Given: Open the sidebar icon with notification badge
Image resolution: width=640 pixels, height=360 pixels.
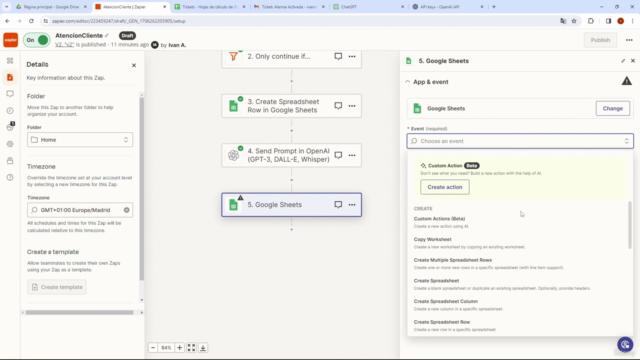Looking at the screenshot, I should 10,127.
